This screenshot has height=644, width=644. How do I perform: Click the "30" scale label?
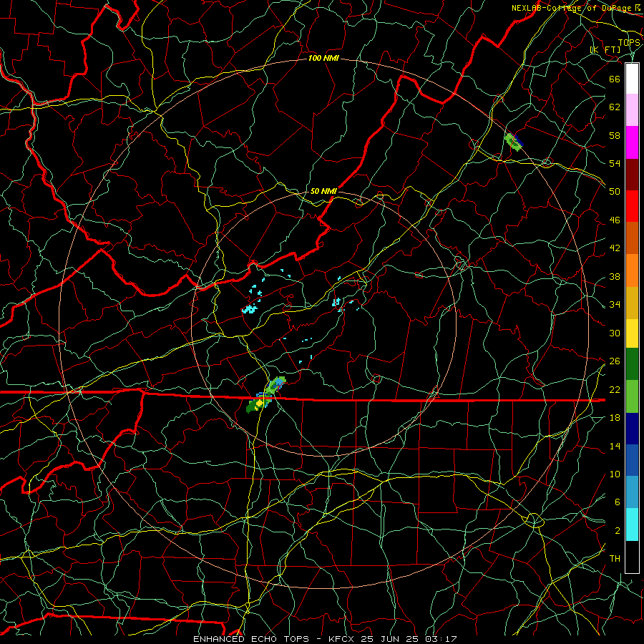(615, 333)
